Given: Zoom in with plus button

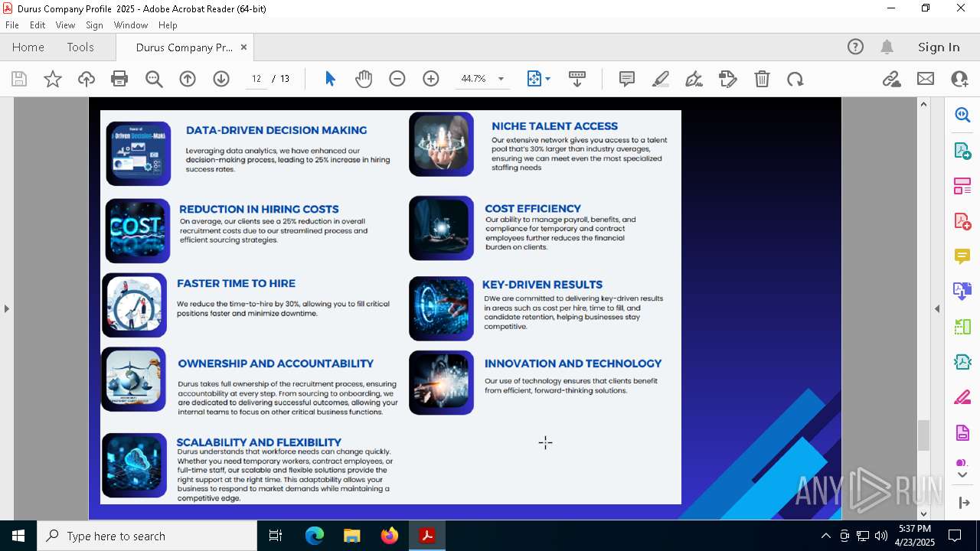Looking at the screenshot, I should [x=431, y=79].
